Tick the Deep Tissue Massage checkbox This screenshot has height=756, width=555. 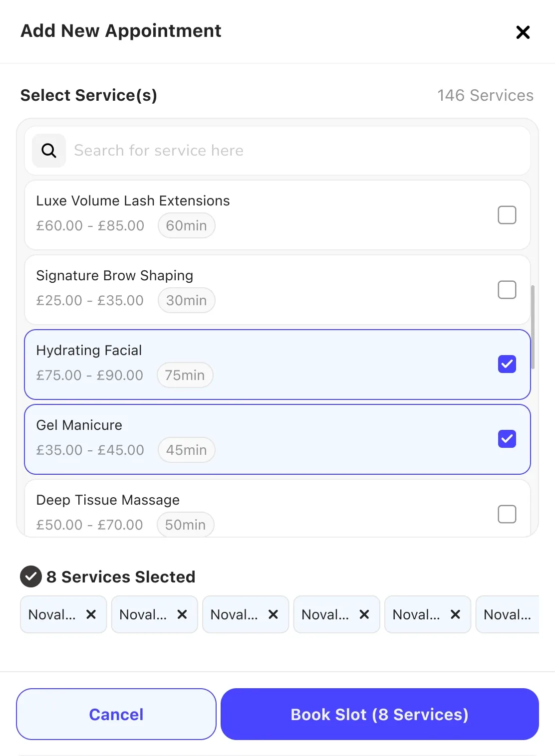coord(507,514)
